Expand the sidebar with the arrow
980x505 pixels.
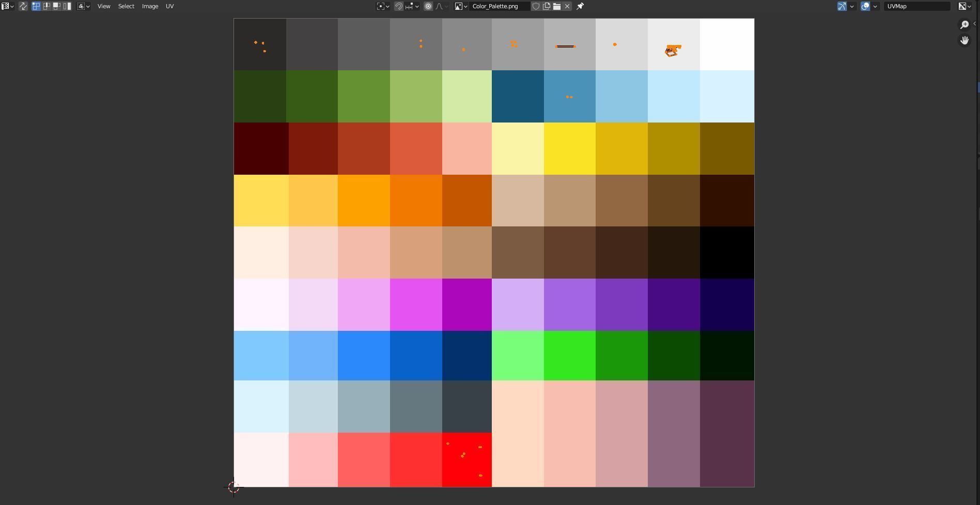(x=975, y=24)
